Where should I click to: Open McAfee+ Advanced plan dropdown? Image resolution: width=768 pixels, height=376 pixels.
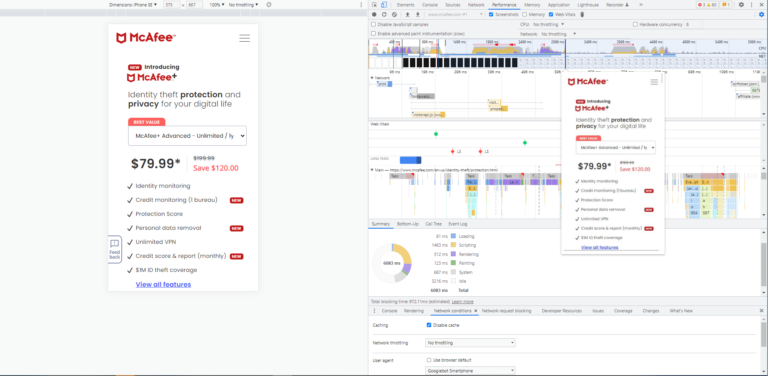(187, 136)
